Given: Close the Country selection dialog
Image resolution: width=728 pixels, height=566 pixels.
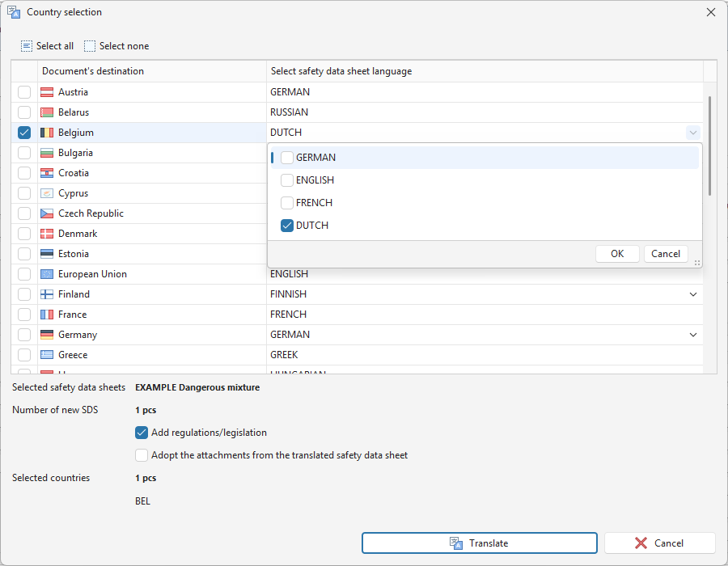Looking at the screenshot, I should pyautogui.click(x=711, y=12).
